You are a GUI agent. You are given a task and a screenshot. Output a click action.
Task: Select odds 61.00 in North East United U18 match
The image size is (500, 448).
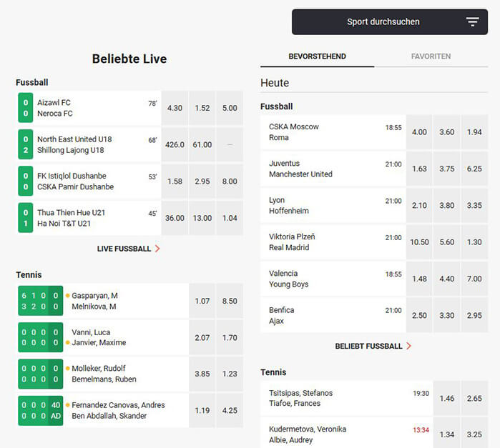point(202,144)
